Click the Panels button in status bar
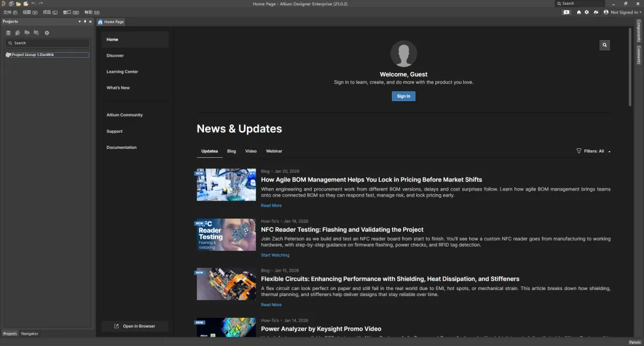Screen dimensions: 644x346 click(x=634, y=342)
